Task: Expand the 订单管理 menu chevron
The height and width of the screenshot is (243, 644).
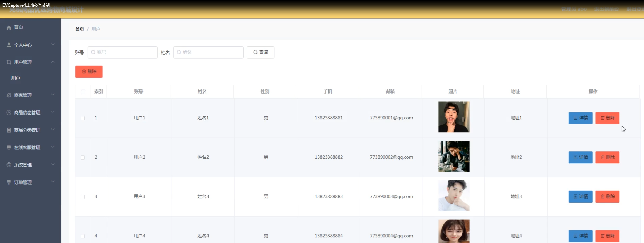Action: (x=53, y=181)
